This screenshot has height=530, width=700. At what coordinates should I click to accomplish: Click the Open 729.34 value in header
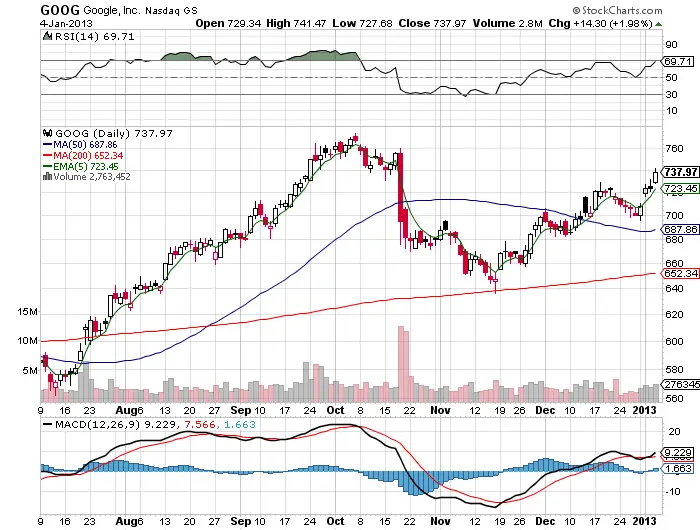228,23
